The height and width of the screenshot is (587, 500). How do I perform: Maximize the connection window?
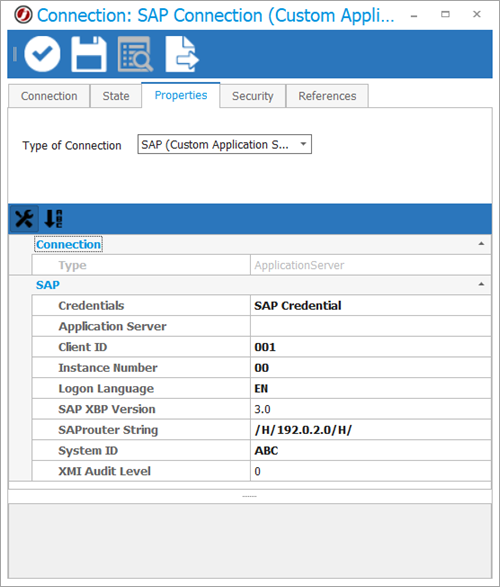tap(445, 14)
